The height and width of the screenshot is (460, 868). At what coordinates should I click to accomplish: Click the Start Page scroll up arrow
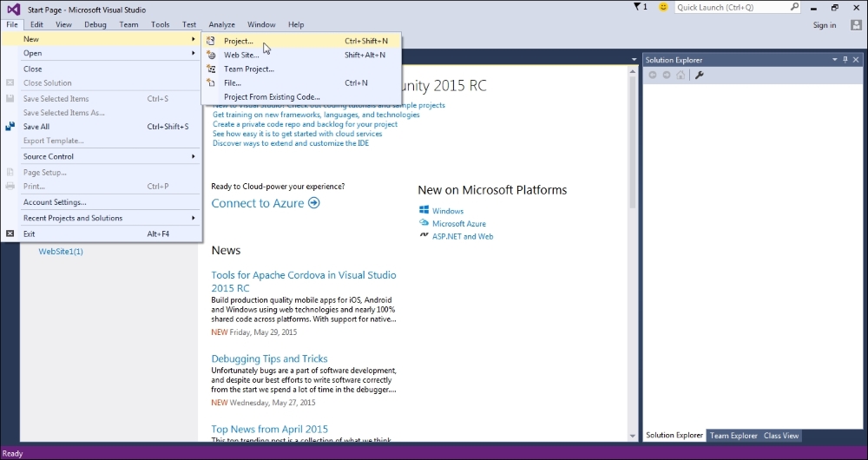pos(633,71)
